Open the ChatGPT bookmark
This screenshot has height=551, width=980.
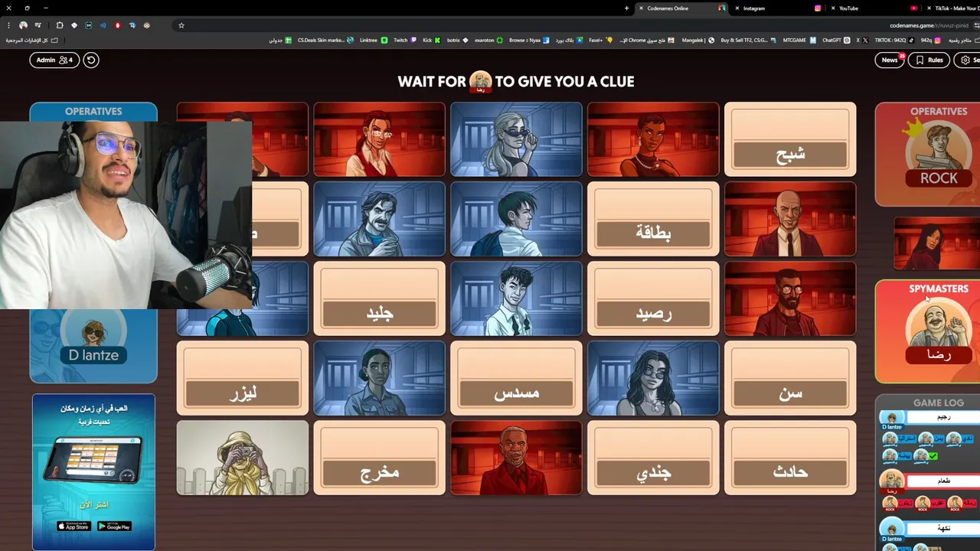point(835,40)
